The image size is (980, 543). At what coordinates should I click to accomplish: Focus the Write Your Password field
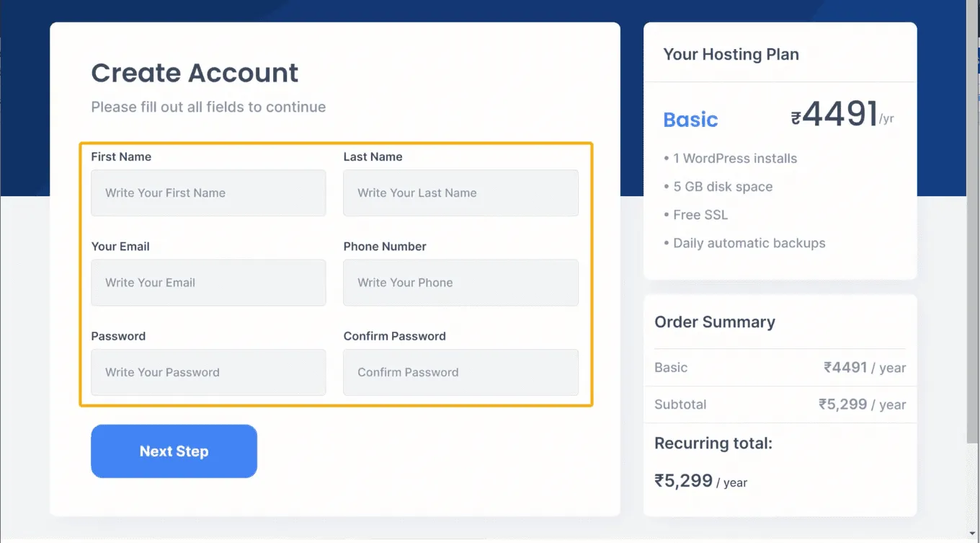click(x=208, y=373)
